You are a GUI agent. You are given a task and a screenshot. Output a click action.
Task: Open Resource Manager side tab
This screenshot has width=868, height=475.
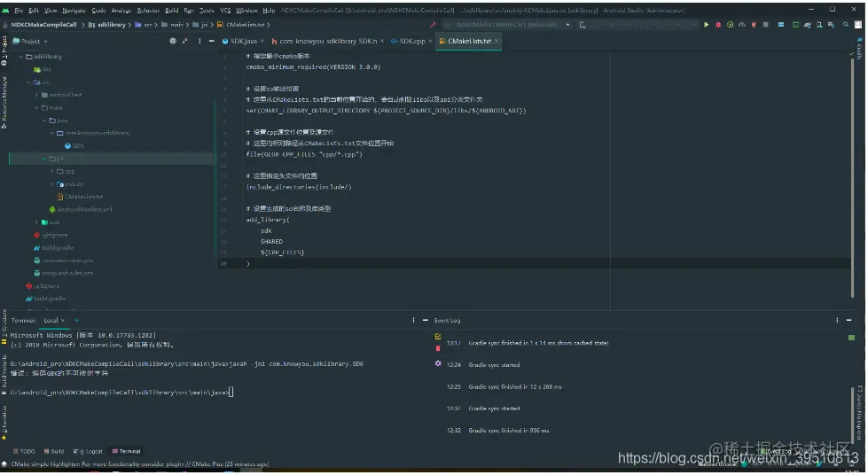point(4,102)
